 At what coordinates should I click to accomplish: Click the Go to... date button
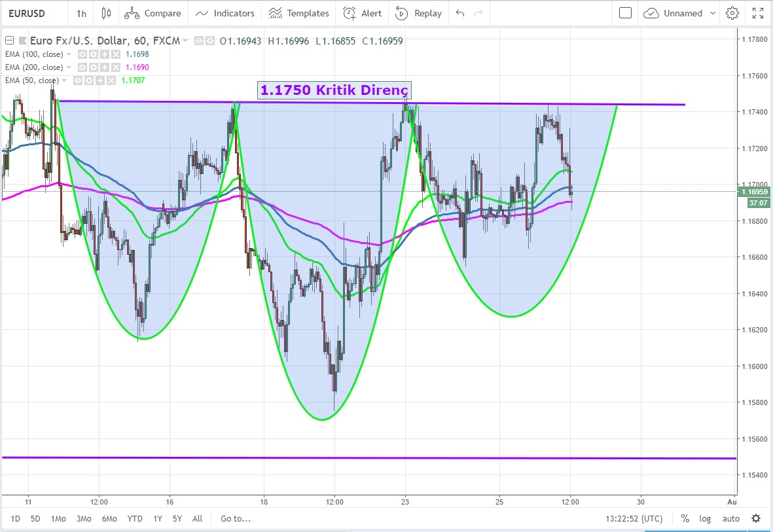[236, 519]
